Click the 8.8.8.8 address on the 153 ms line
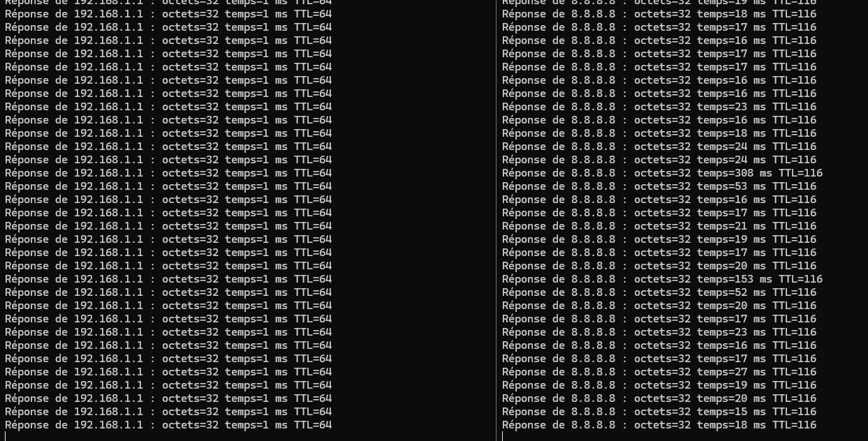This screenshot has width=868, height=441. coord(593,279)
